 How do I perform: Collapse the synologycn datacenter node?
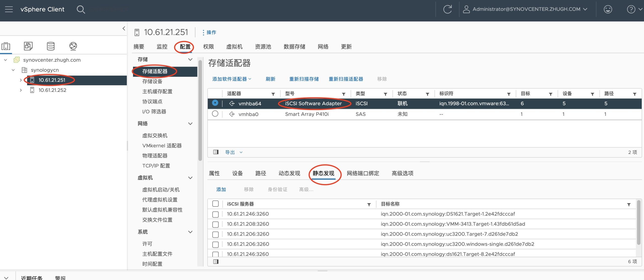13,70
